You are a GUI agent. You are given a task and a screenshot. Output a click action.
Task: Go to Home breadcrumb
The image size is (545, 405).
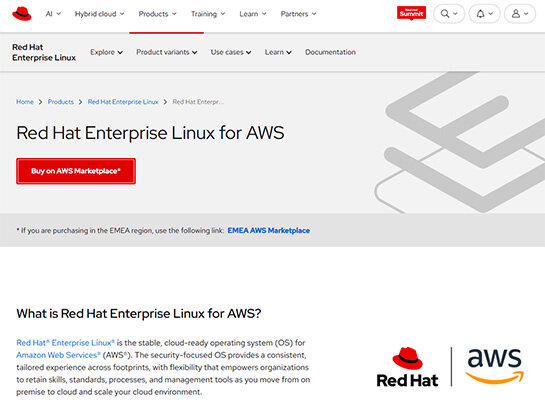25,102
